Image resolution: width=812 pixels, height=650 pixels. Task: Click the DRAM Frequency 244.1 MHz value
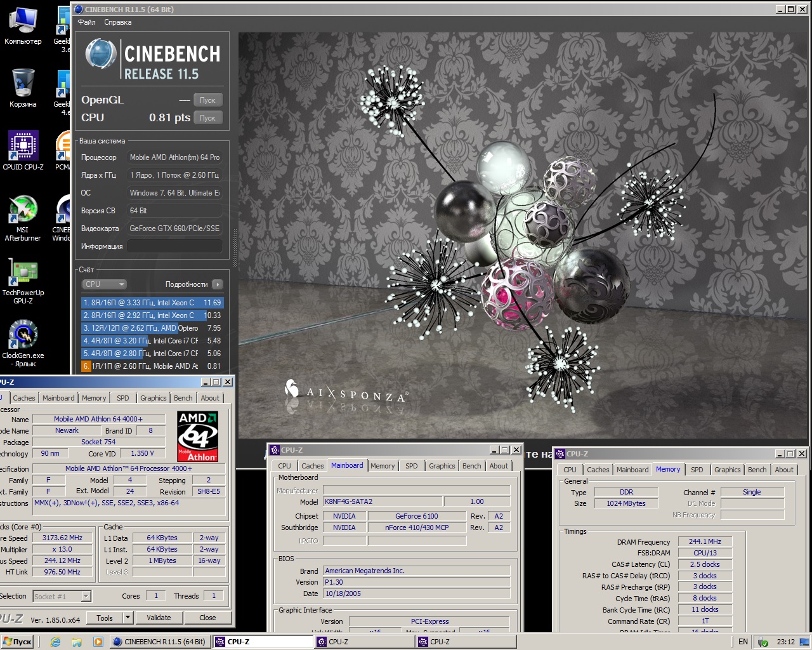click(705, 542)
